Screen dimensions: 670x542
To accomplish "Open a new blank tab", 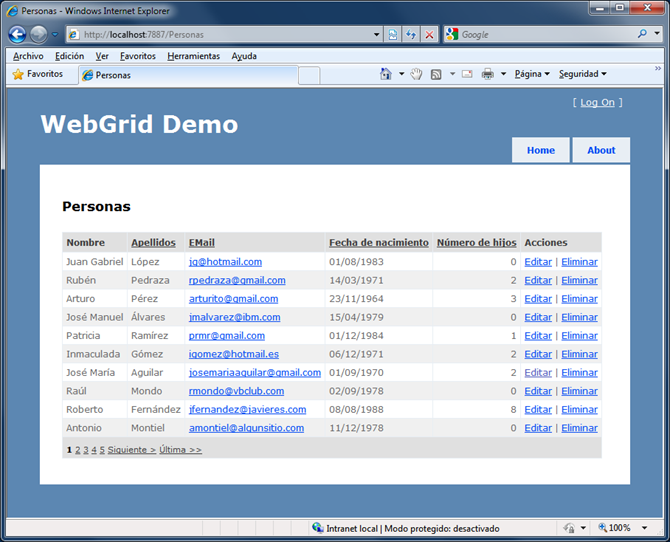I will pos(309,76).
